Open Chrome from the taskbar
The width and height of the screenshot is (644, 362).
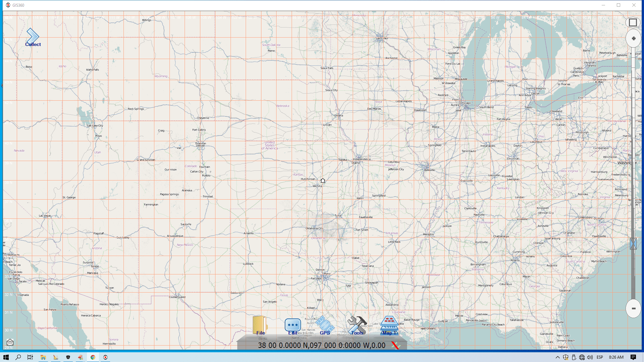pos(93,357)
